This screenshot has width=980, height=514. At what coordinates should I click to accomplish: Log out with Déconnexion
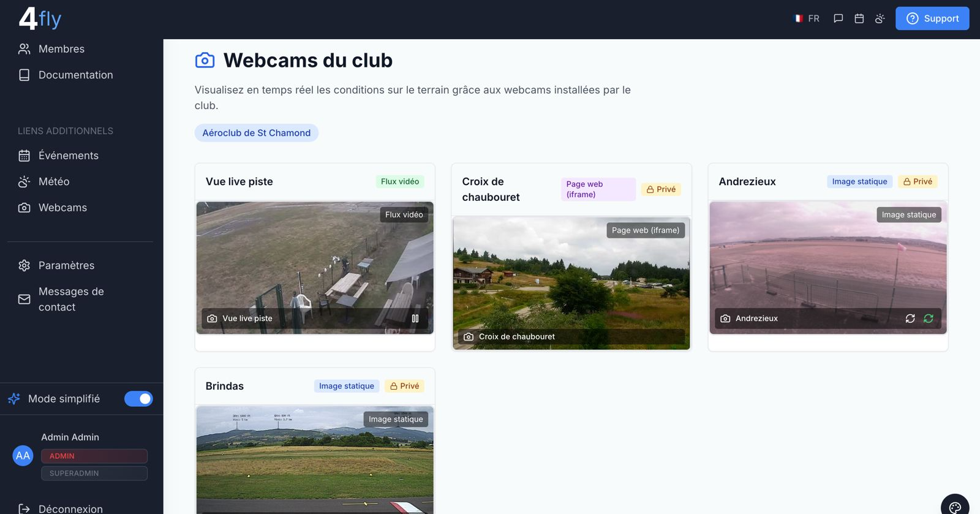pos(70,508)
